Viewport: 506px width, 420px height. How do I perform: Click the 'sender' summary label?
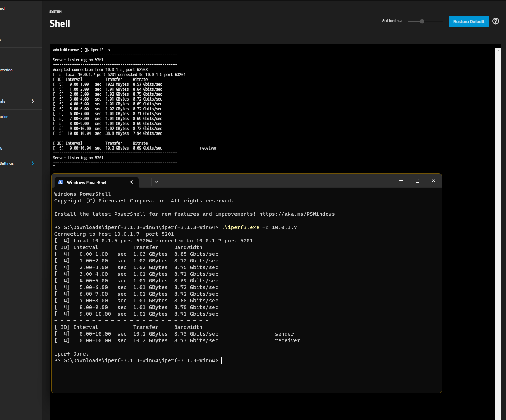tap(285, 334)
